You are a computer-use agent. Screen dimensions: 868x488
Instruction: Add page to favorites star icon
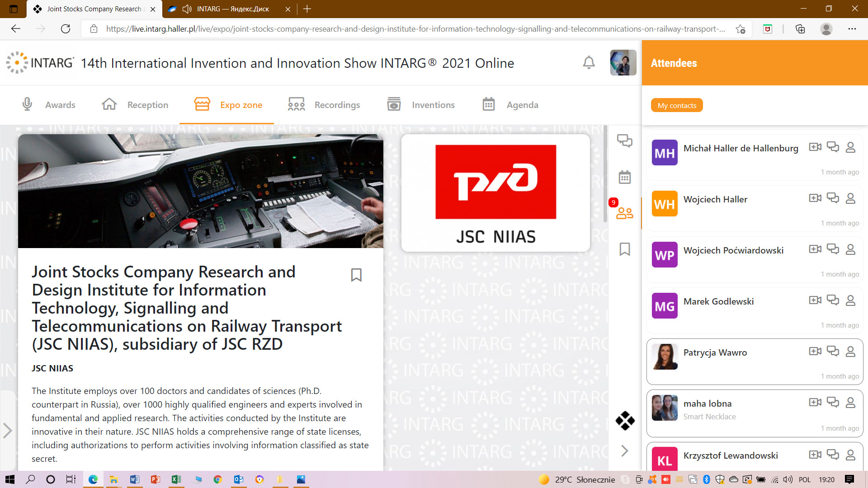[741, 29]
